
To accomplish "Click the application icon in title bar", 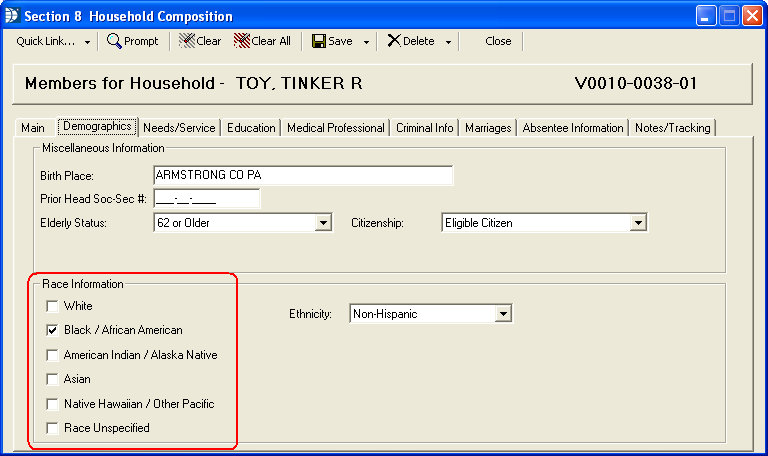I will (x=12, y=16).
